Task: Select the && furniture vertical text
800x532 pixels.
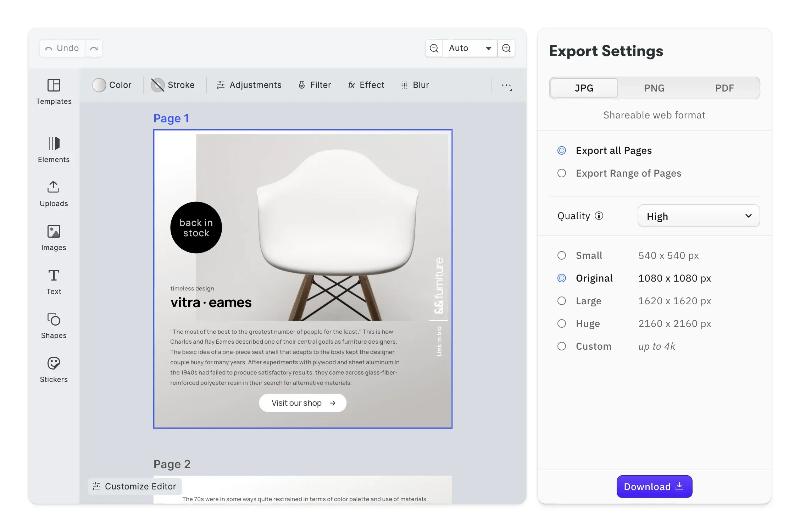Action: 439,286
